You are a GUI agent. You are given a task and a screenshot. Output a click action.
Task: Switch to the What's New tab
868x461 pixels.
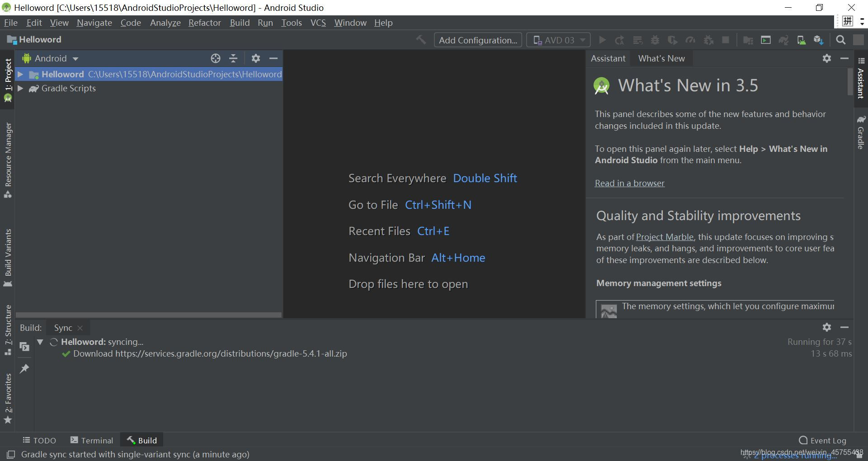point(661,58)
